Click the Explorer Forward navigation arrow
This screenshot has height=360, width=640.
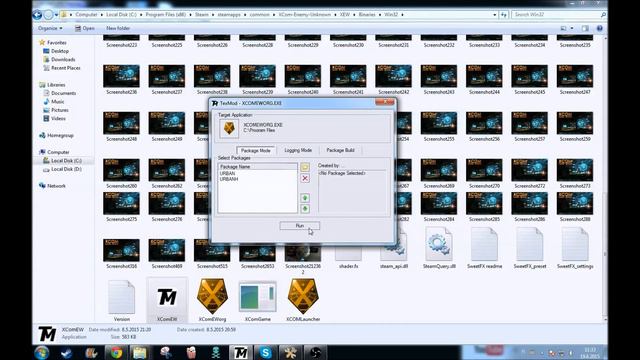tap(48, 15)
